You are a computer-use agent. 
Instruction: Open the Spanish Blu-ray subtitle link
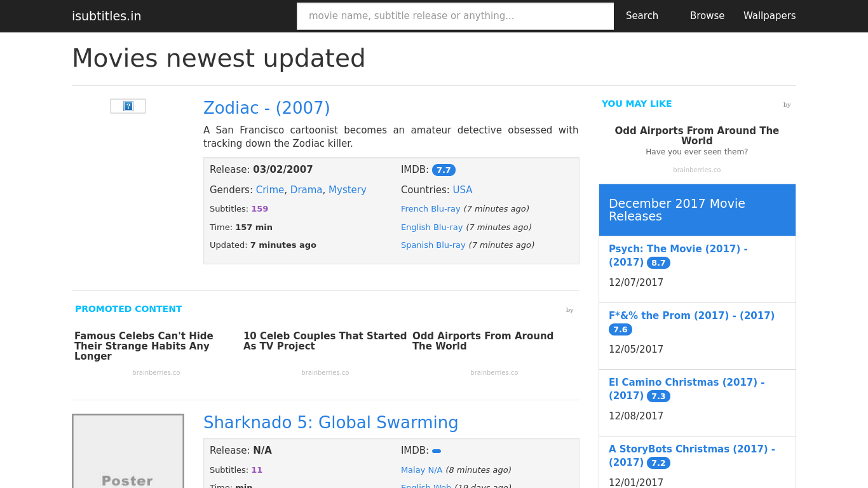click(x=433, y=245)
